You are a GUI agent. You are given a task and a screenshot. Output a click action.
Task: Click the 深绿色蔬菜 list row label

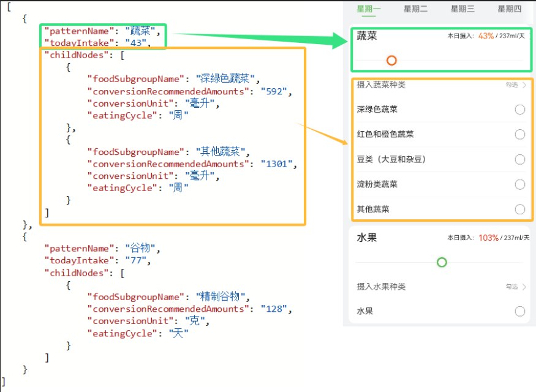[377, 110]
